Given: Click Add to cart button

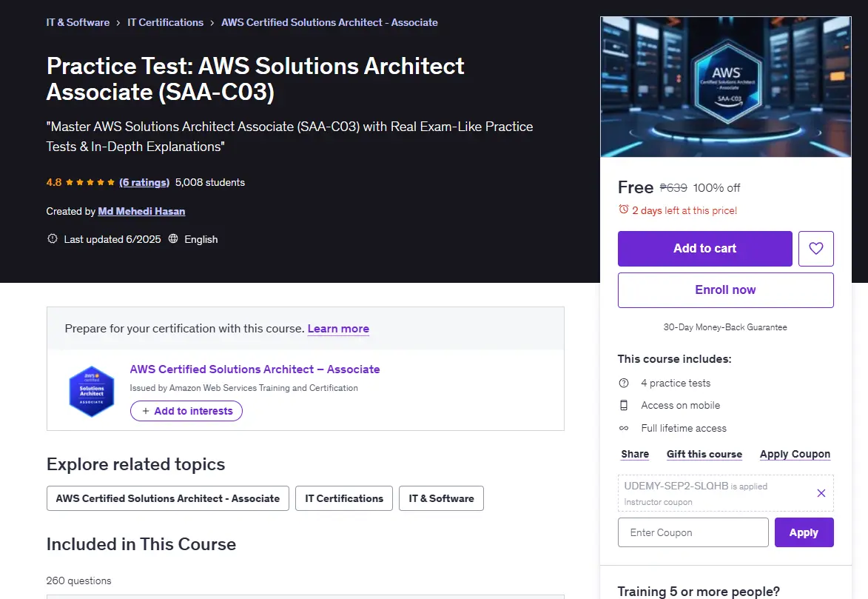Looking at the screenshot, I should pos(704,248).
